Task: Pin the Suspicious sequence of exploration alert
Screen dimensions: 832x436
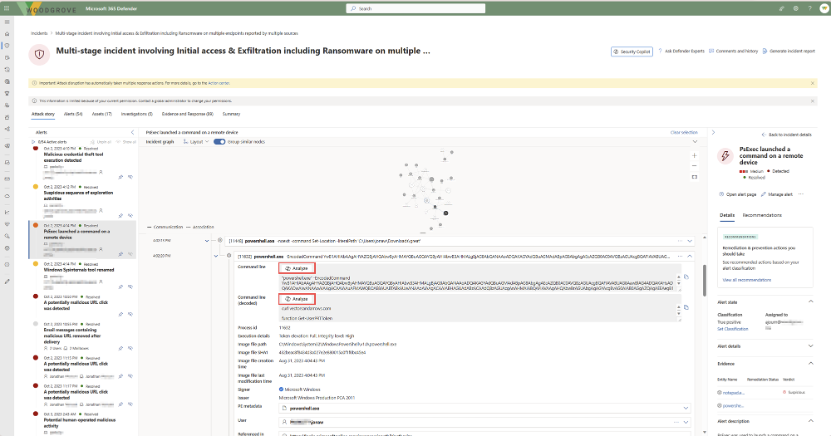Action: [121, 216]
